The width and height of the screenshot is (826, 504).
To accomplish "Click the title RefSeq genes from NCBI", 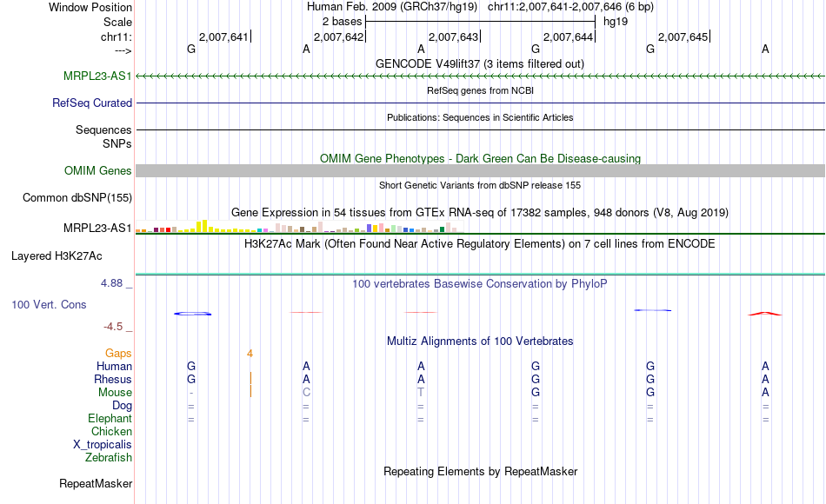I will pyautogui.click(x=480, y=90).
